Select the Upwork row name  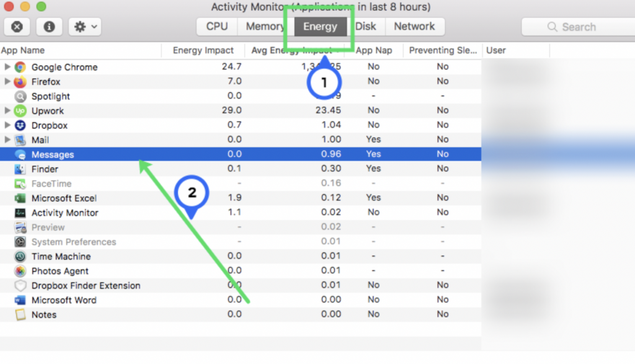(x=47, y=111)
